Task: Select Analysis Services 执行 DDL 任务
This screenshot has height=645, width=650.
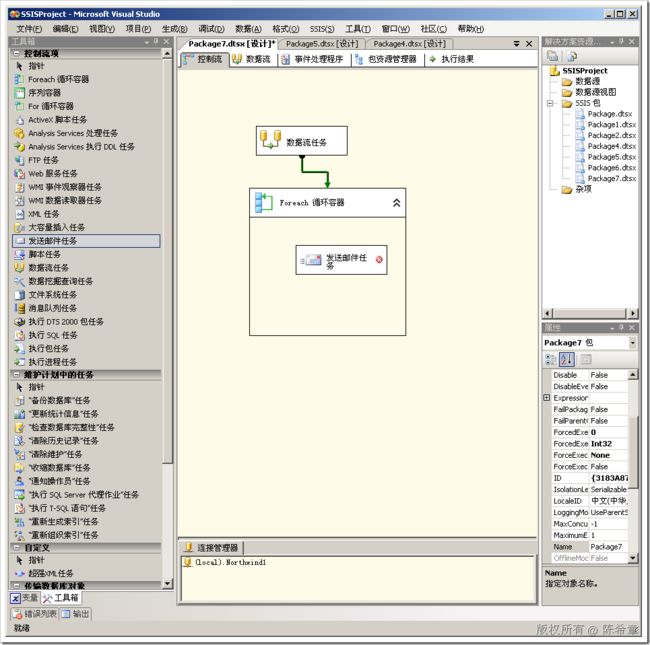Action: click(86, 146)
